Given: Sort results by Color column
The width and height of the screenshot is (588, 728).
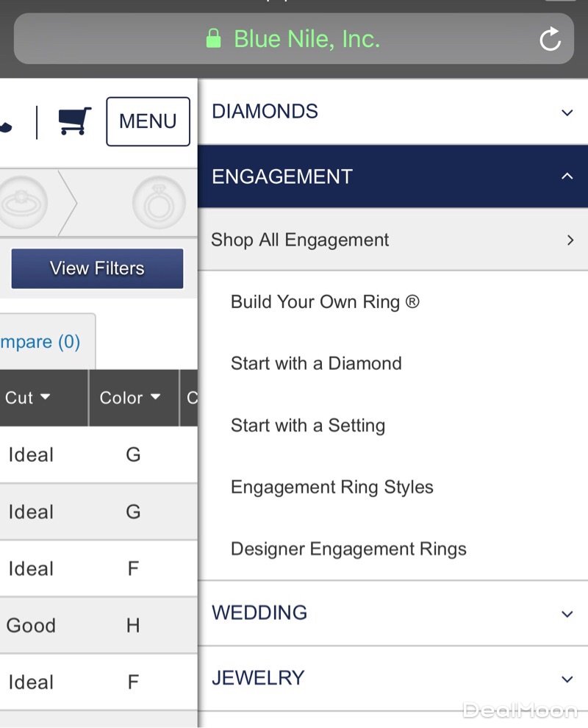Looking at the screenshot, I should tap(130, 398).
